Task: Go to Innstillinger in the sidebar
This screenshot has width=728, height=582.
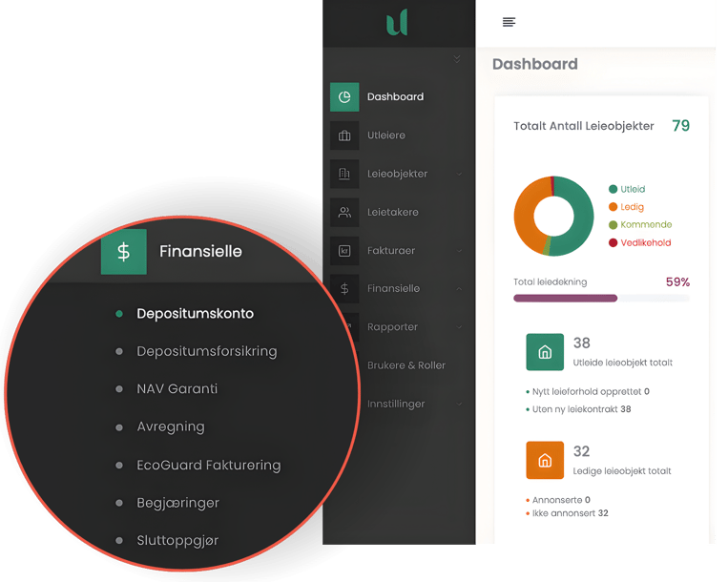Action: (396, 404)
